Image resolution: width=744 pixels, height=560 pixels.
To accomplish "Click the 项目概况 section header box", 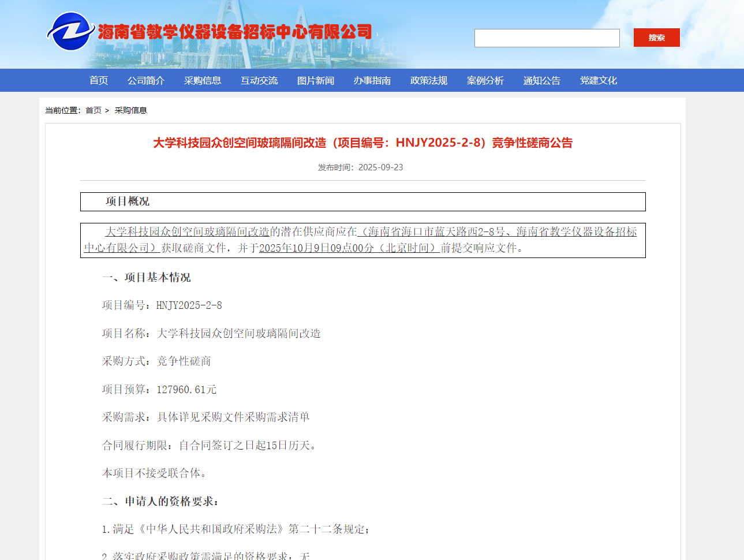I will [x=362, y=201].
